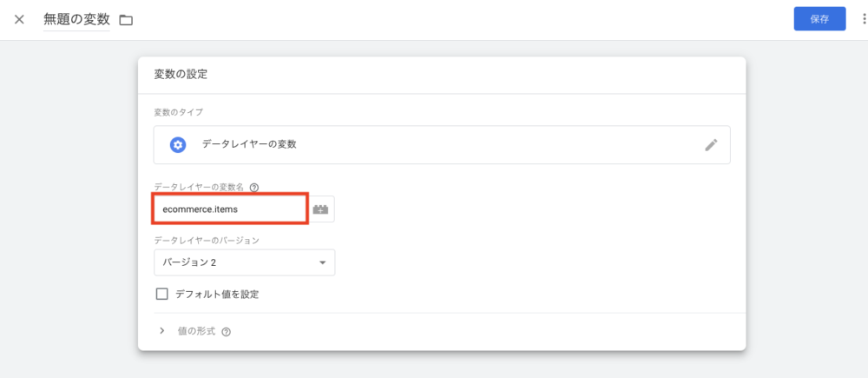Click the arrow on the version dropdown
This screenshot has width=868, height=378.
coord(322,262)
